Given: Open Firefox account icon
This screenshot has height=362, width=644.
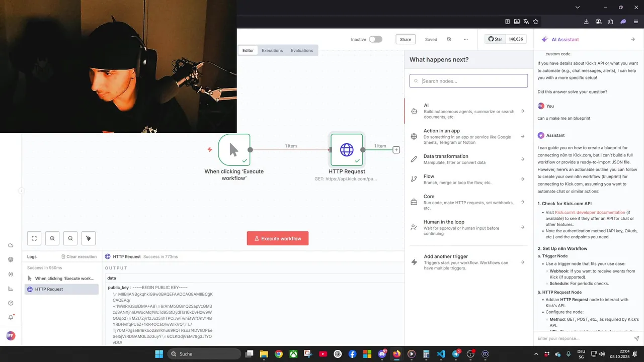Looking at the screenshot, I should tap(598, 22).
